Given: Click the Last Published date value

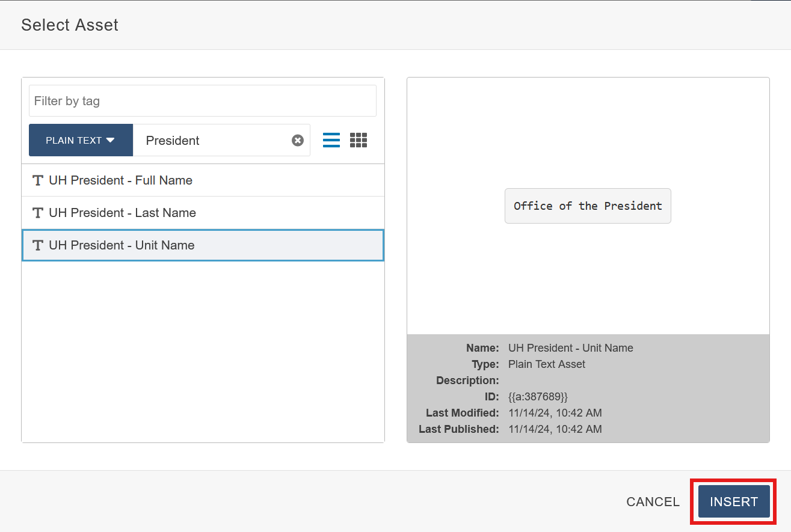Looking at the screenshot, I should click(x=555, y=429).
